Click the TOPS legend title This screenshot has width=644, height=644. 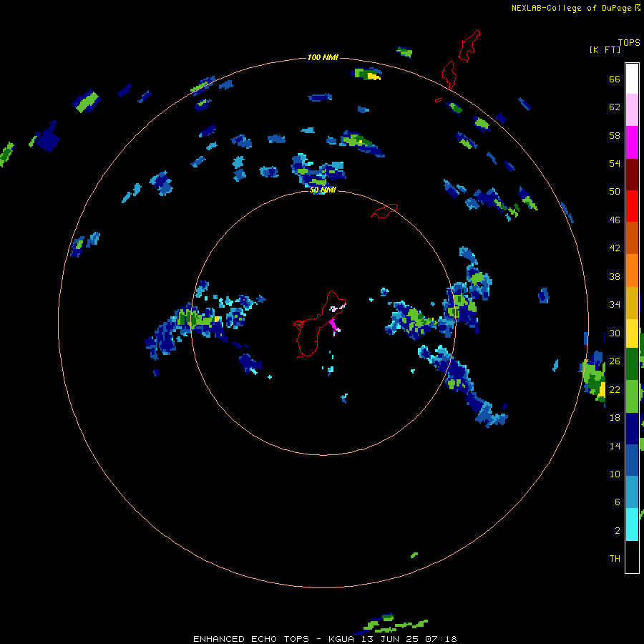pos(629,42)
